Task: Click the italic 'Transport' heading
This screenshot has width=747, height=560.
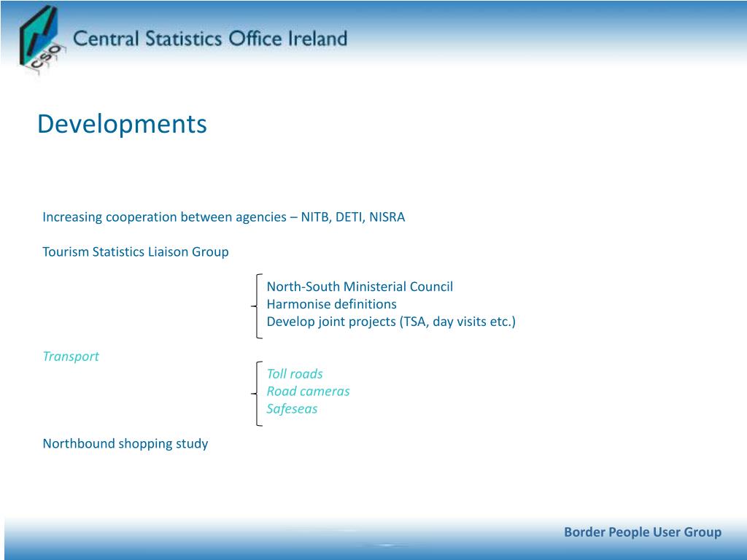Action: click(x=71, y=356)
